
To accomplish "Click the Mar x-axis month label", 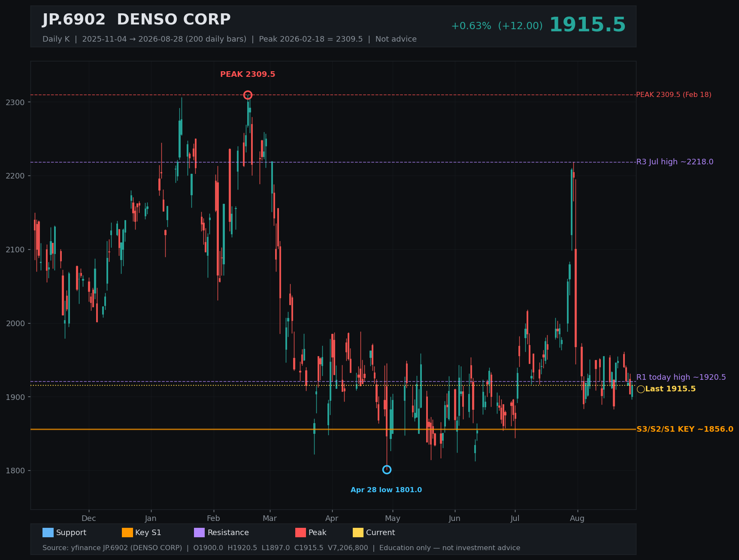I will click(x=270, y=518).
